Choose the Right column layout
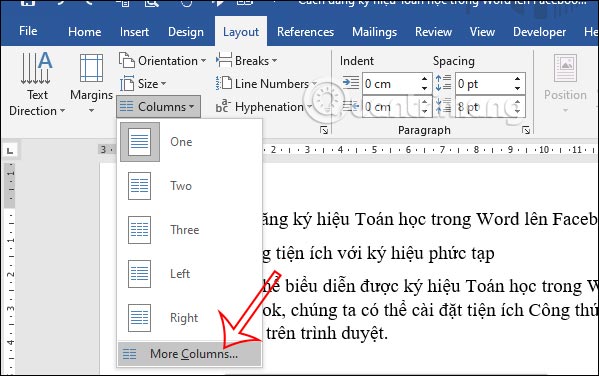599x376 pixels. point(189,318)
